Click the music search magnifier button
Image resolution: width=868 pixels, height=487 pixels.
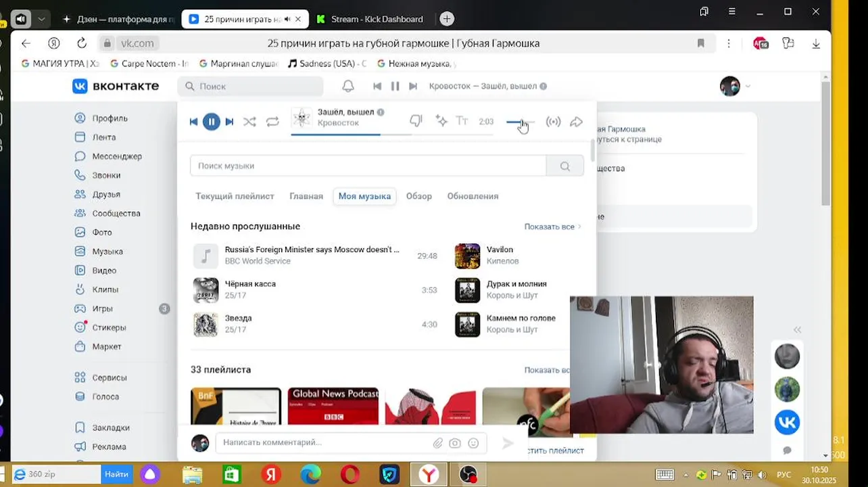[565, 166]
